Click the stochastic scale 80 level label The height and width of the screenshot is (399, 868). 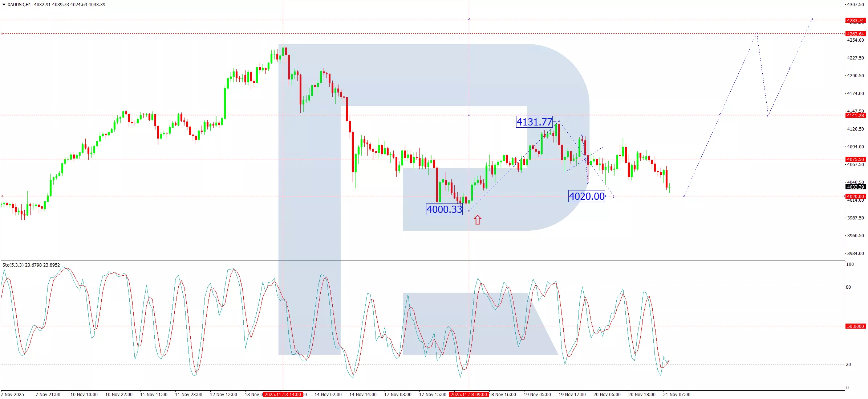click(x=848, y=287)
